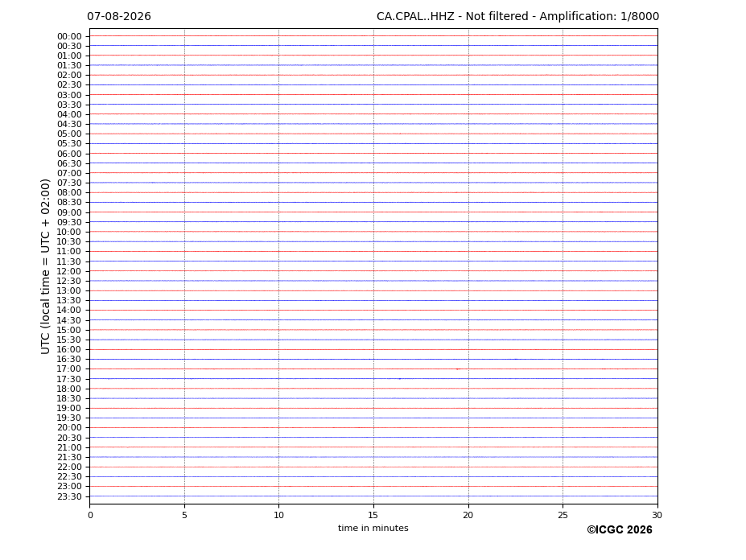Click the UTC local time y-axis title
746x560 pixels.
point(45,266)
